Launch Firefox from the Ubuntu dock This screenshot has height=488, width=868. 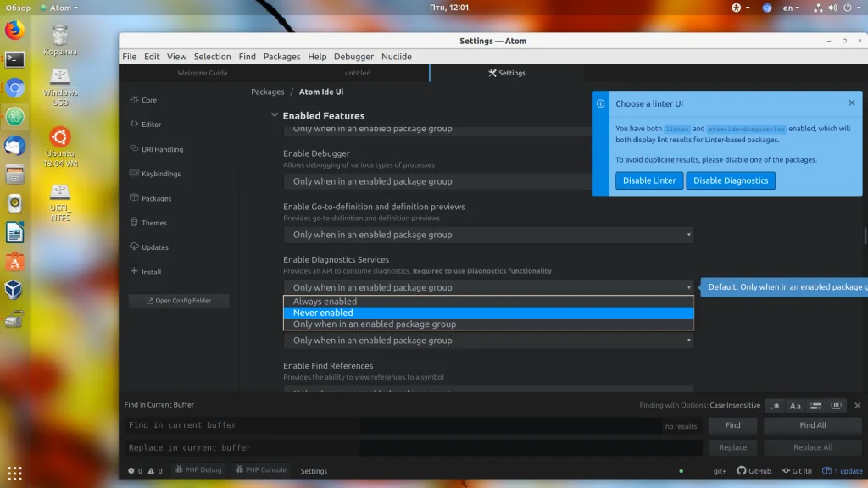(x=14, y=31)
